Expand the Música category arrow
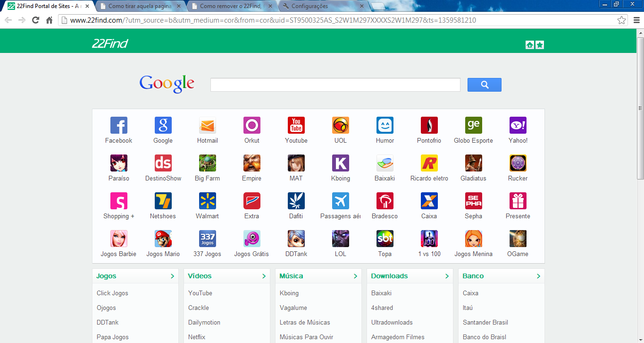The height and width of the screenshot is (343, 644). click(355, 276)
